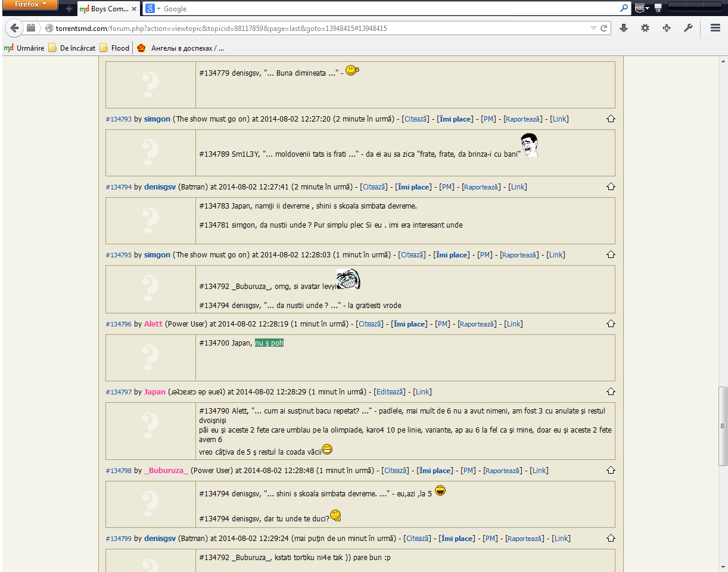Expand the Google search engine selector
Viewport: 728px width, 572px height.
coord(154,8)
